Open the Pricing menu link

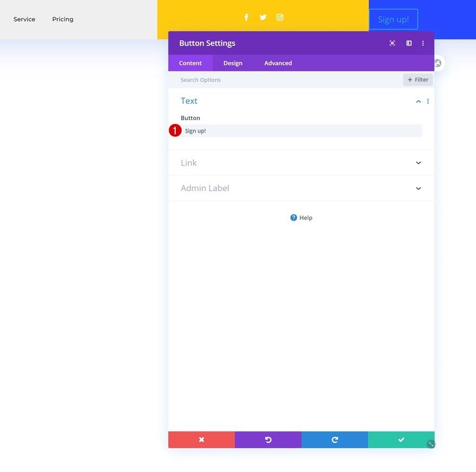pyautogui.click(x=63, y=19)
